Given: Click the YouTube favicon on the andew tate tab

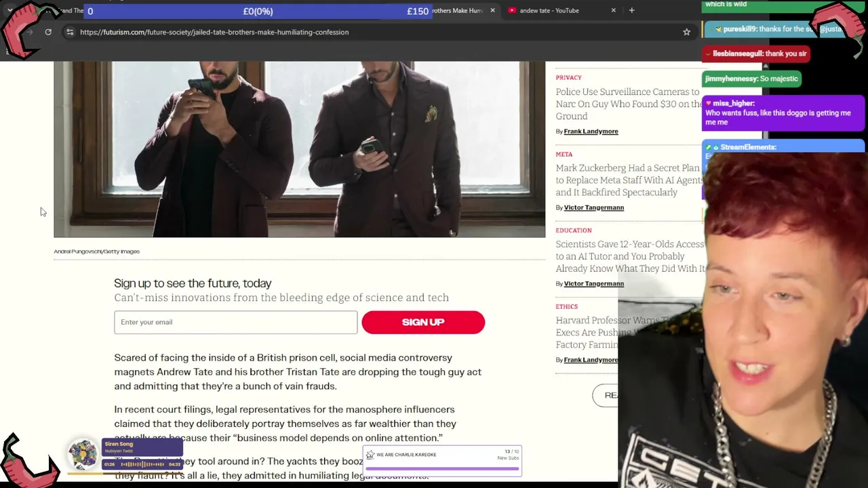Looking at the screenshot, I should pyautogui.click(x=512, y=10).
